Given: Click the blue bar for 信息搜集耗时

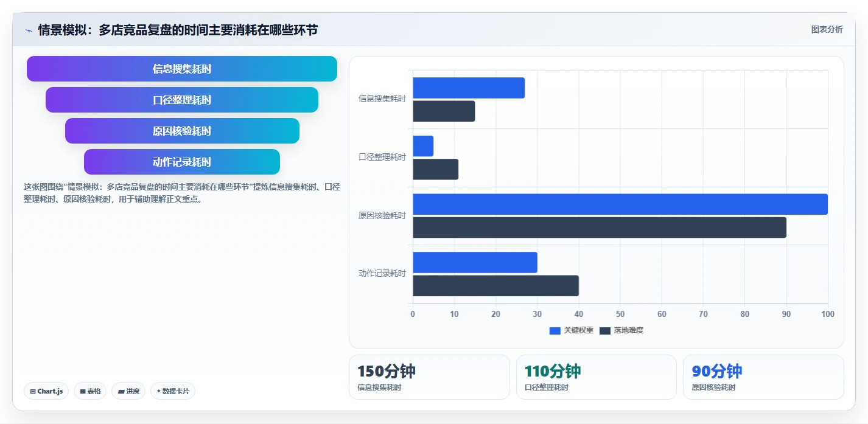Looking at the screenshot, I should coord(469,88).
